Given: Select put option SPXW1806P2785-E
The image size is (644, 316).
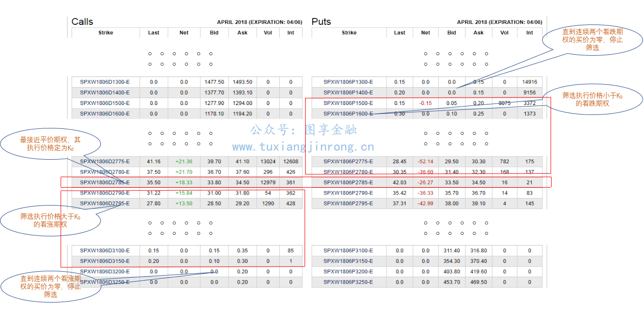Looking at the screenshot, I should point(348,183).
